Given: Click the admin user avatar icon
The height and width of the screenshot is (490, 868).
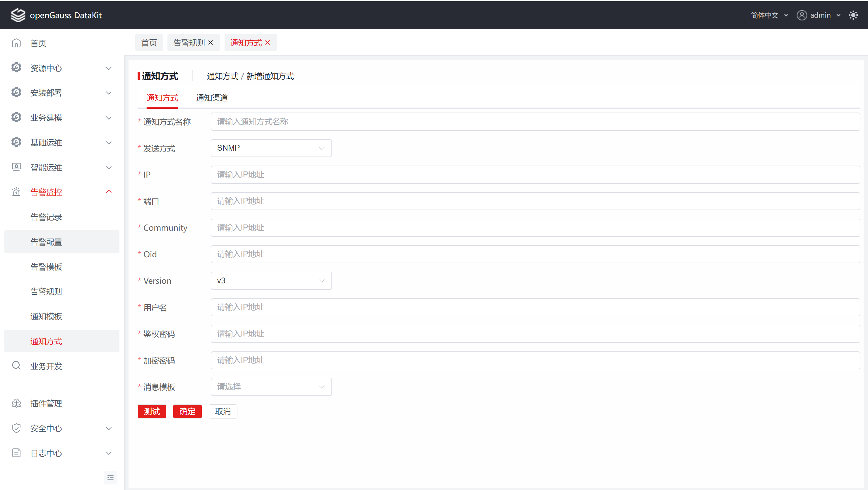Looking at the screenshot, I should click(x=801, y=15).
